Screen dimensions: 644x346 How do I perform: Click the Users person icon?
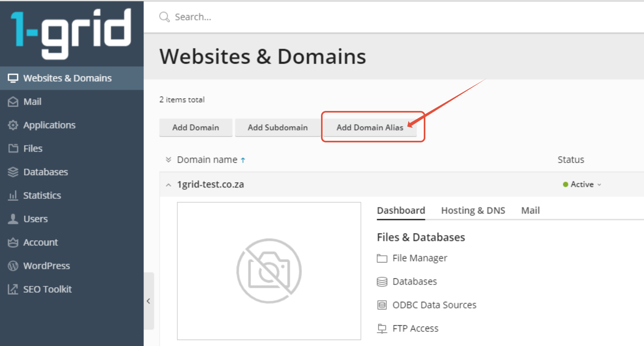click(13, 219)
